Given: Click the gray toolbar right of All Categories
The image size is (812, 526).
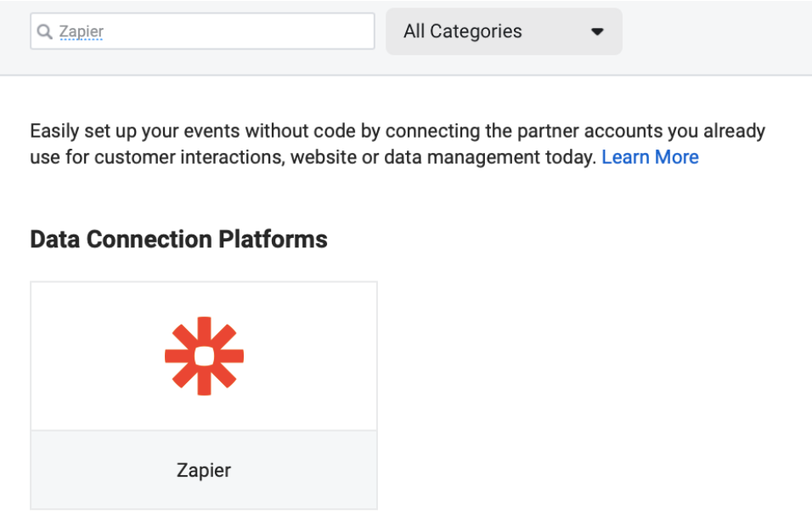Looking at the screenshot, I should coord(713,34).
